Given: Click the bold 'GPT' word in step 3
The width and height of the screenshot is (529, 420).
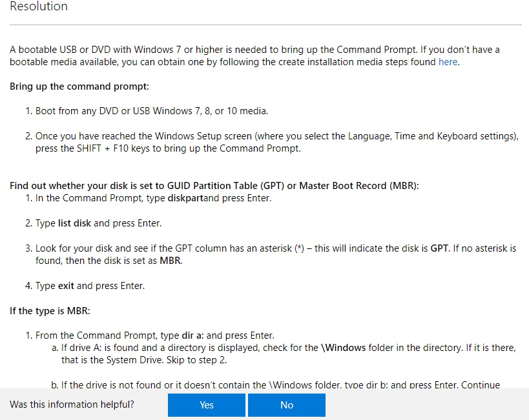Looking at the screenshot, I should click(x=439, y=248).
